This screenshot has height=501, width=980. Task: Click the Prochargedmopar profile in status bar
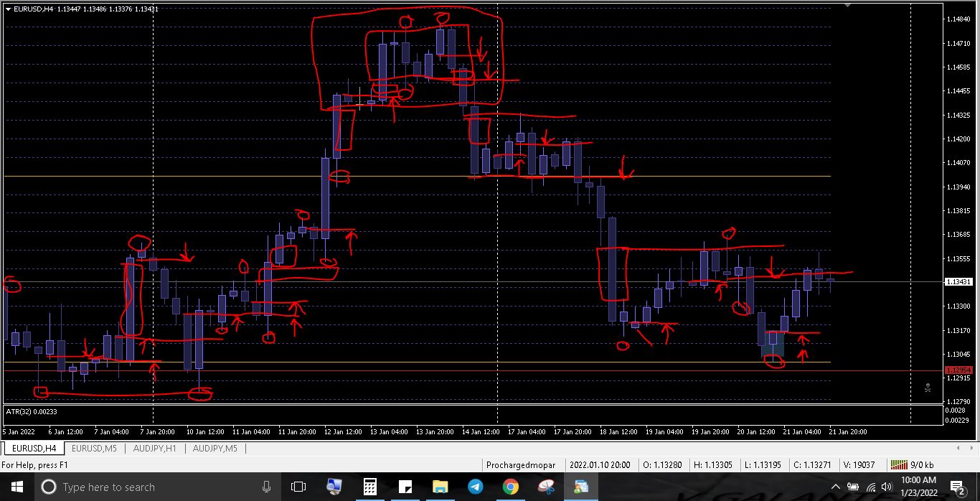(x=520, y=465)
